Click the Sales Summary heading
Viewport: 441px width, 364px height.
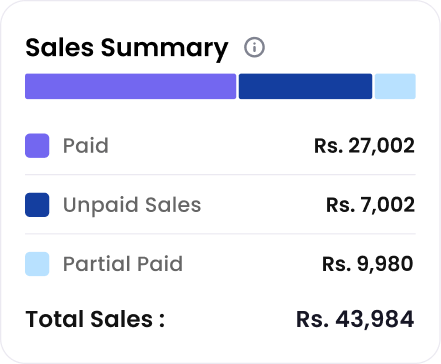(127, 48)
